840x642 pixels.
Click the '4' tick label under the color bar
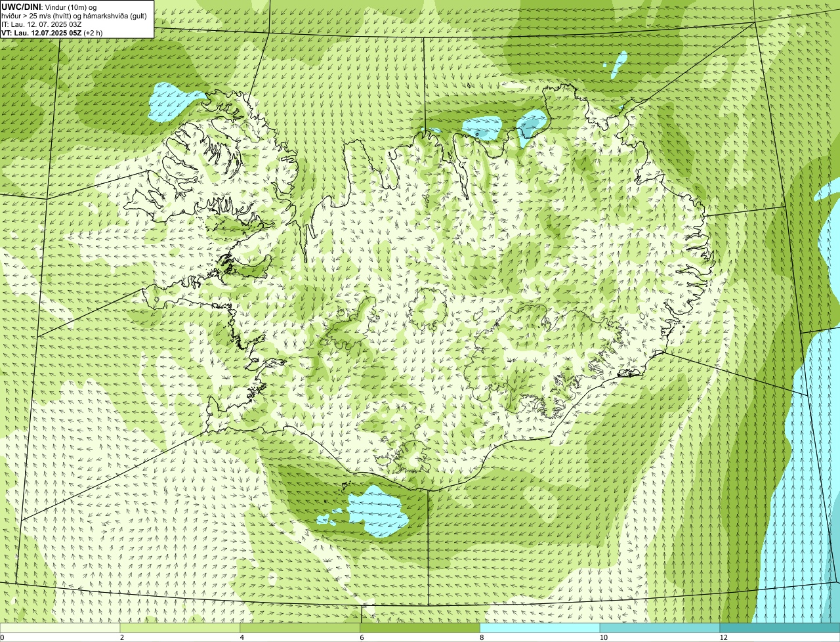(x=242, y=637)
